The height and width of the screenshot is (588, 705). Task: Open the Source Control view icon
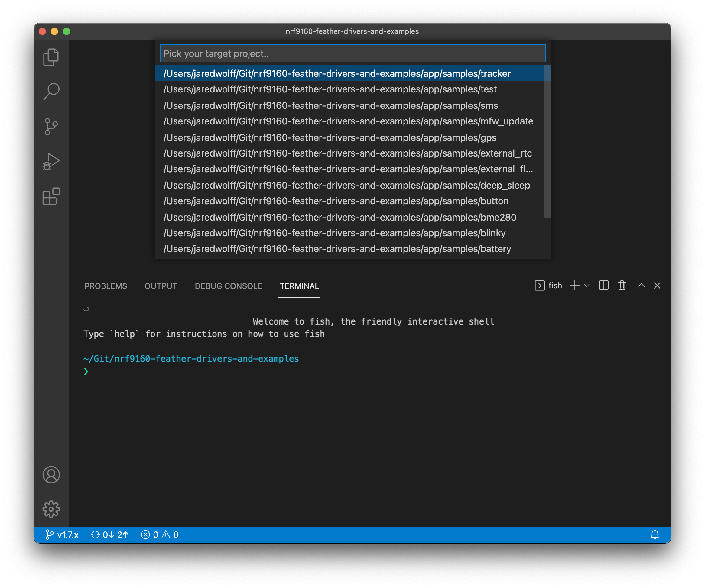point(51,127)
